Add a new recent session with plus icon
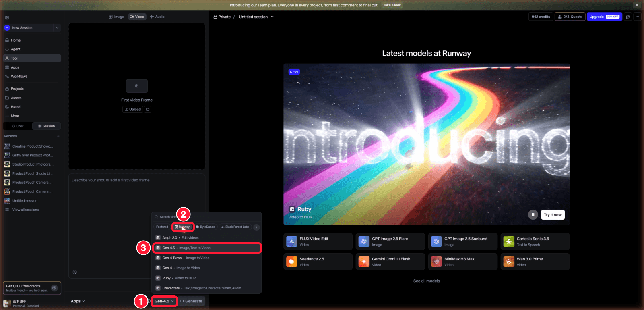The image size is (644, 310). pyautogui.click(x=58, y=136)
